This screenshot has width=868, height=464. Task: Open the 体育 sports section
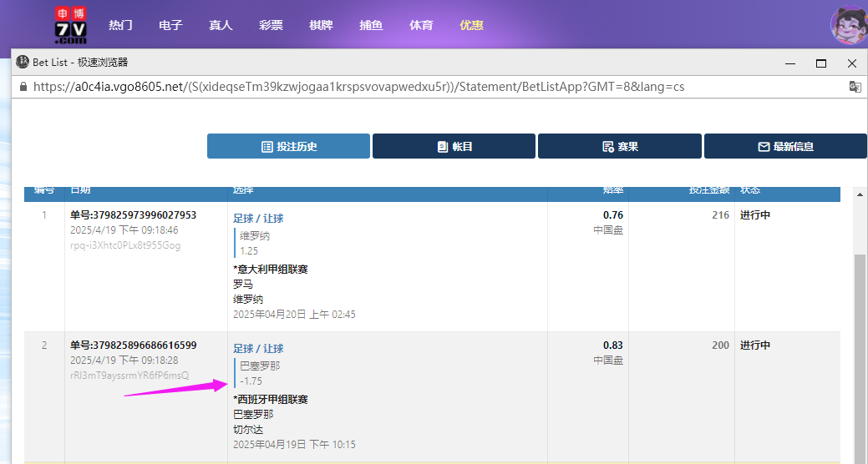click(421, 25)
